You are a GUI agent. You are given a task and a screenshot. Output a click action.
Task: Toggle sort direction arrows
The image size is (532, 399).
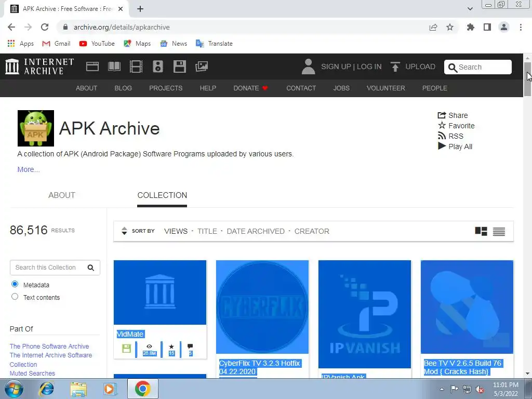(124, 231)
